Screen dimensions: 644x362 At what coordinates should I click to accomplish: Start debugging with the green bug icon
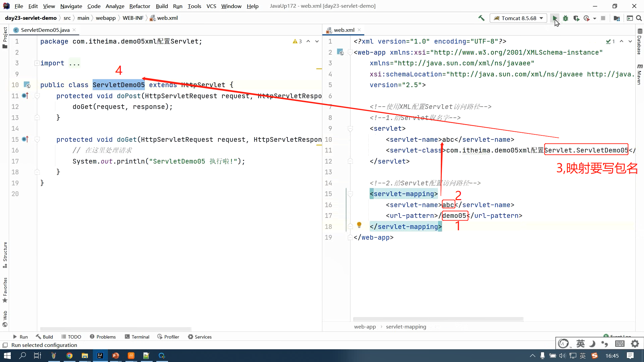coord(566,18)
